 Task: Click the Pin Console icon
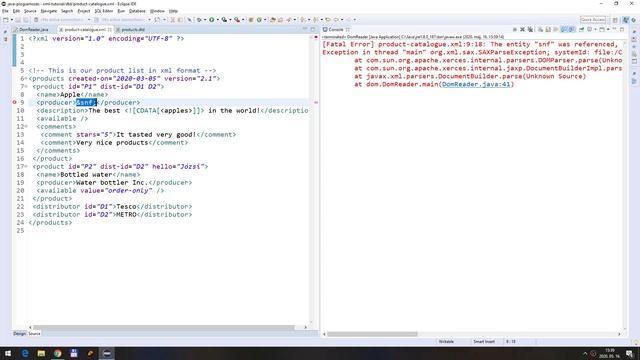(582, 29)
